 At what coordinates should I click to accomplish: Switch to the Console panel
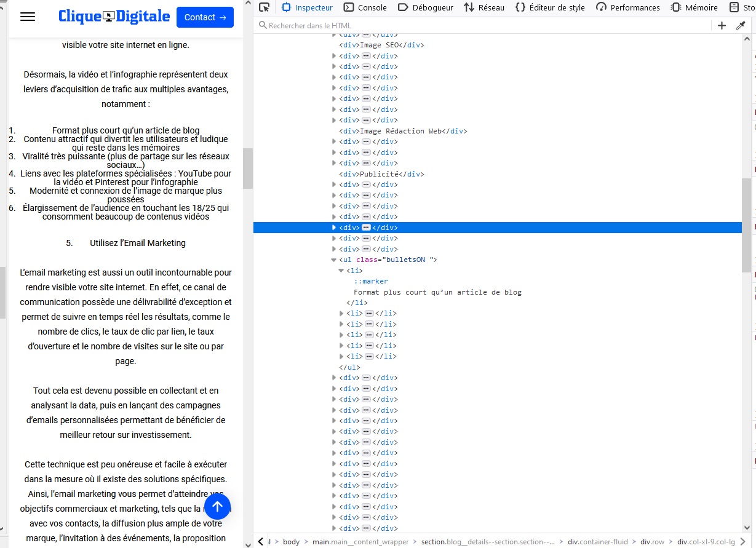point(365,7)
